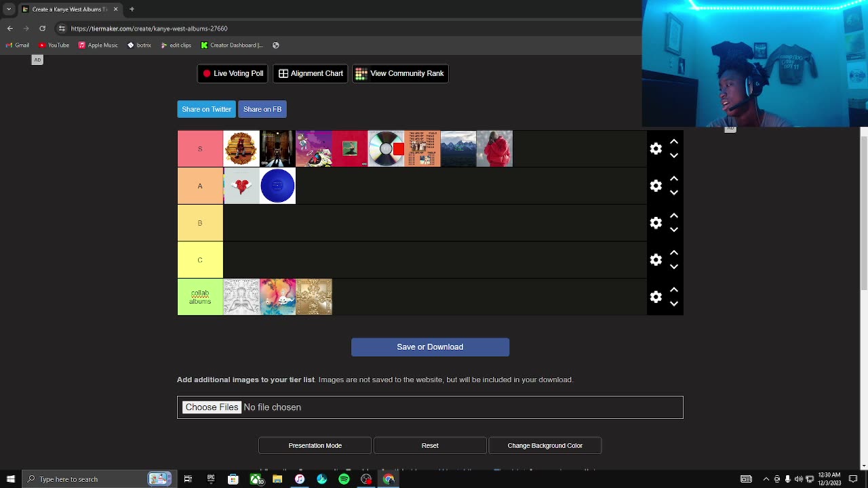
Task: View Community Rank
Action: 400,73
